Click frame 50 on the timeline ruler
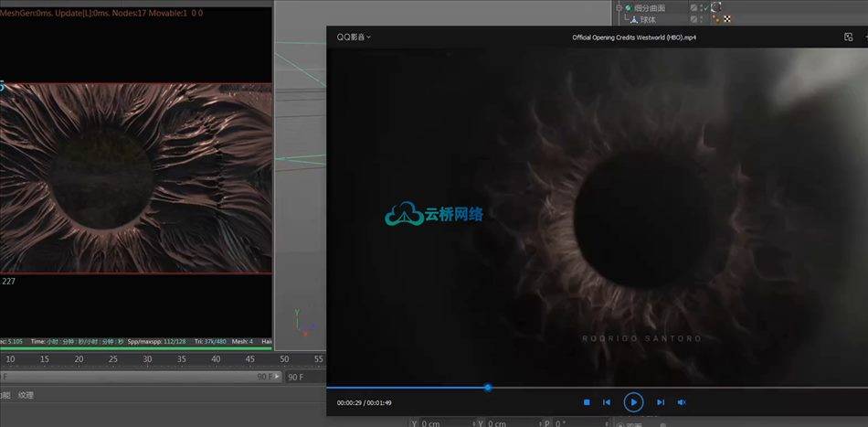 click(x=284, y=358)
